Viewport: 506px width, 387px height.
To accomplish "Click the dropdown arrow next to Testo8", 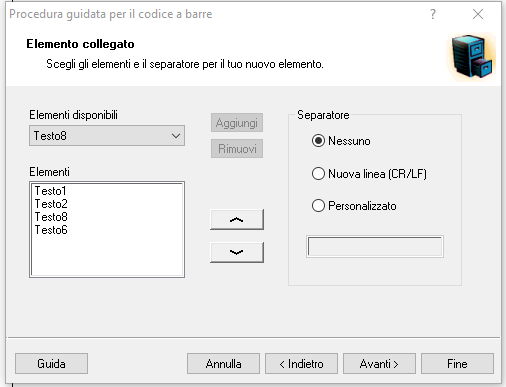I will 176,136.
